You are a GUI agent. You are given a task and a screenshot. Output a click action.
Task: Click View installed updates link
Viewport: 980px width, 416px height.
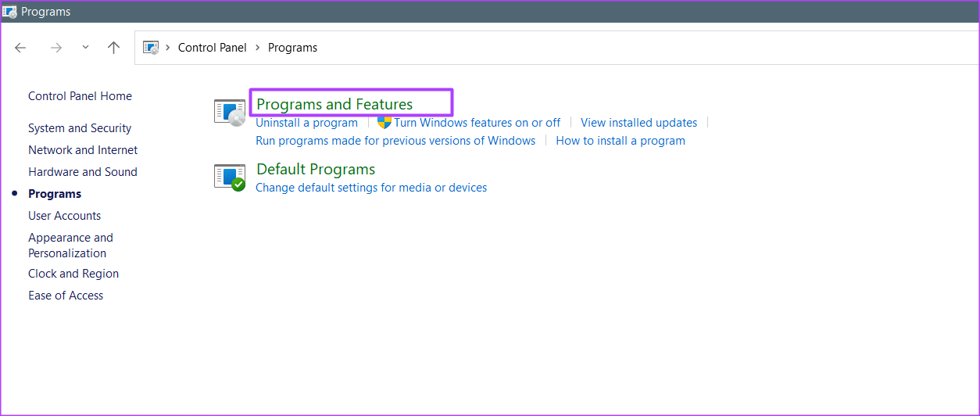coord(638,123)
